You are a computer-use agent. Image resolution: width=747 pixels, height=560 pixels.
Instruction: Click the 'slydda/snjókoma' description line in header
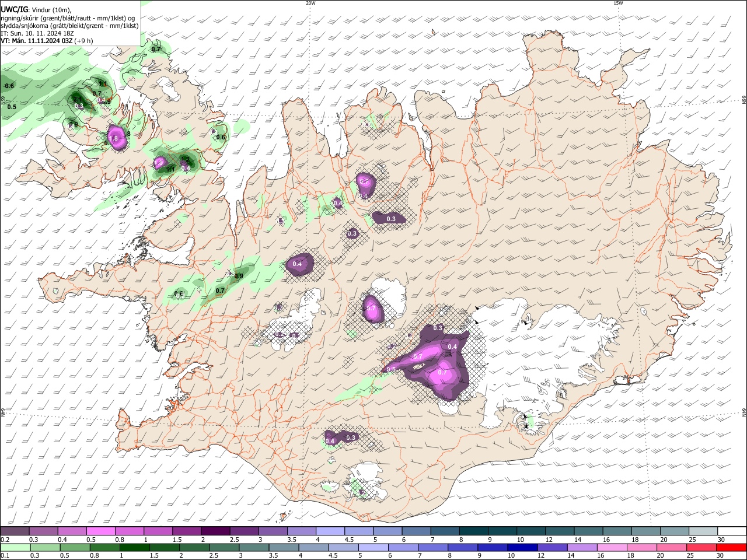coord(70,26)
